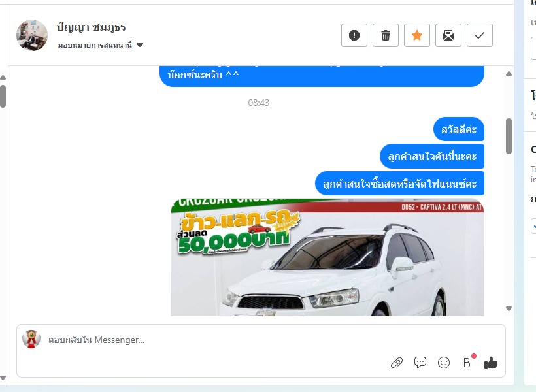Click the chat scrollbar down arrow
This screenshot has height=392, width=536.
pyautogui.click(x=509, y=308)
